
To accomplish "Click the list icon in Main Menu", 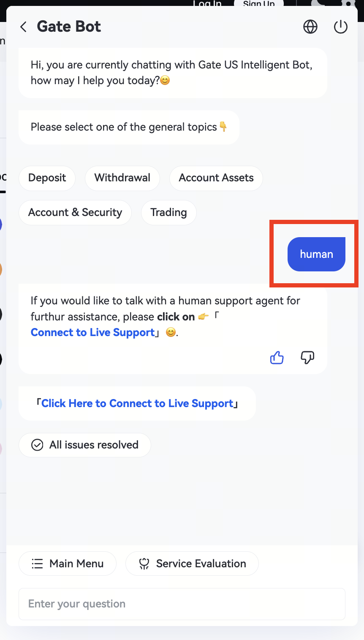I will [x=37, y=563].
